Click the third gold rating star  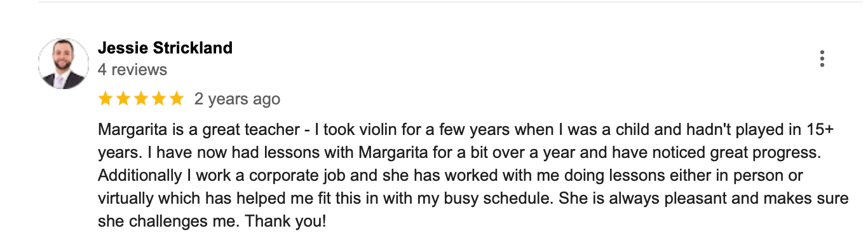[141, 99]
